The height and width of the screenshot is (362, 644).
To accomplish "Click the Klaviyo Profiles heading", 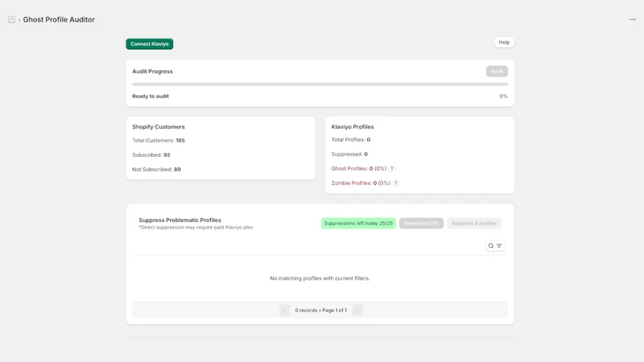I will click(353, 127).
